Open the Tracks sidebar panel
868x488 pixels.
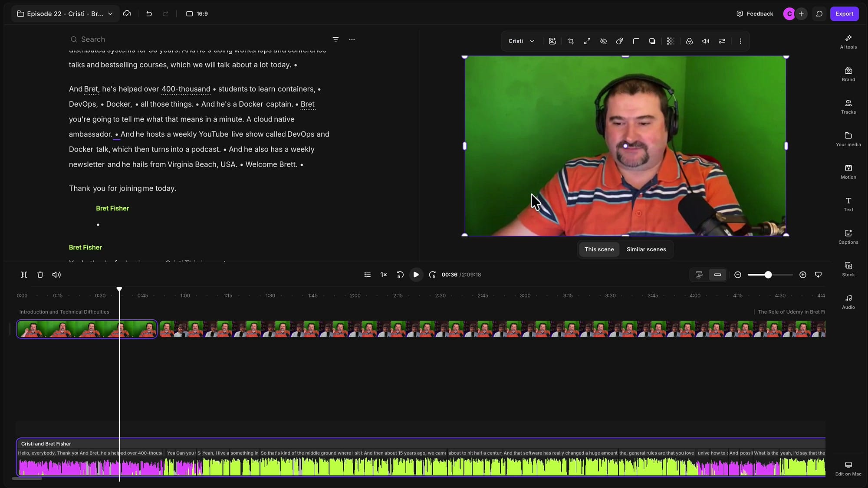click(x=848, y=107)
